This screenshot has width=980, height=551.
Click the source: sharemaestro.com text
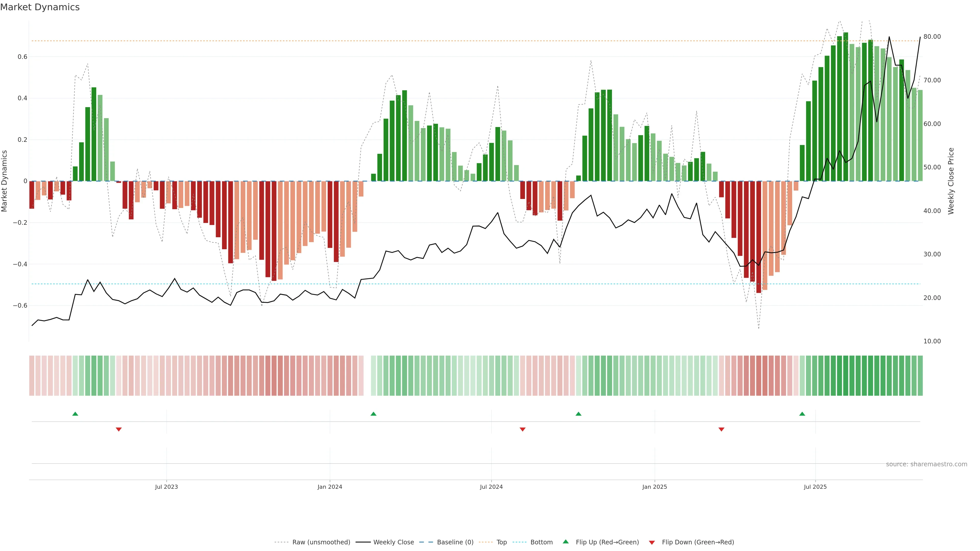[926, 464]
